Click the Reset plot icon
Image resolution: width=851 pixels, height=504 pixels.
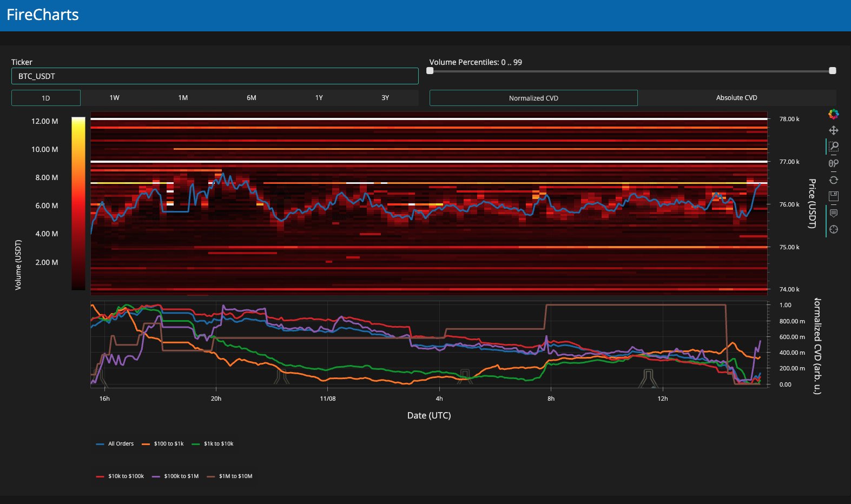point(833,180)
